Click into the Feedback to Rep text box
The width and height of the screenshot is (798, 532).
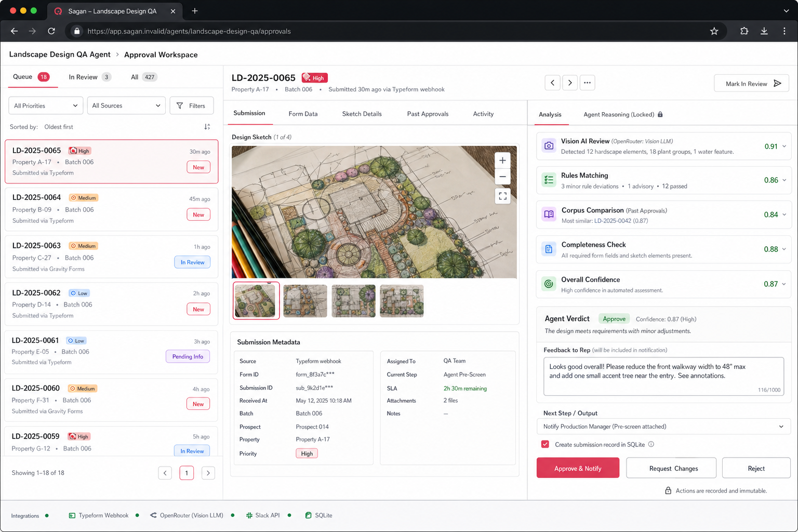pos(663,376)
